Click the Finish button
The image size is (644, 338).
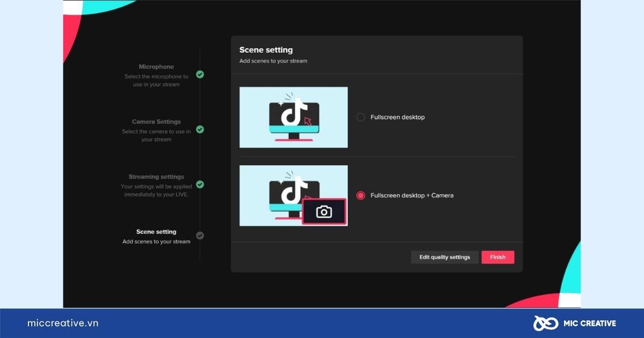pyautogui.click(x=497, y=257)
